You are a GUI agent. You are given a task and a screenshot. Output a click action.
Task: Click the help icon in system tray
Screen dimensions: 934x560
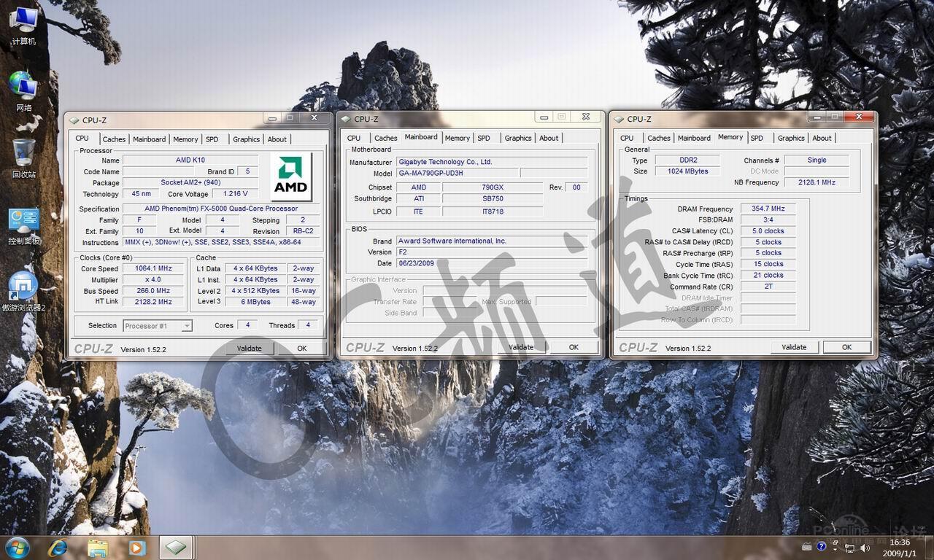tap(822, 546)
